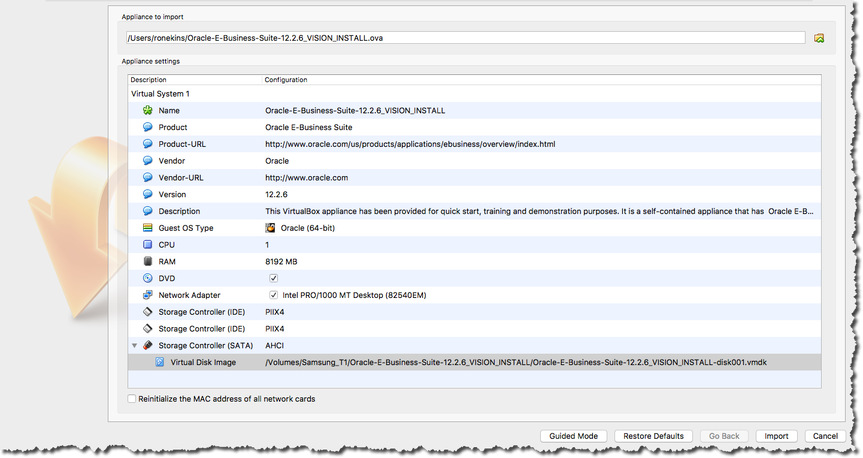Click the Product row speech bubble icon
Image resolution: width=863 pixels, height=458 pixels.
click(x=148, y=127)
